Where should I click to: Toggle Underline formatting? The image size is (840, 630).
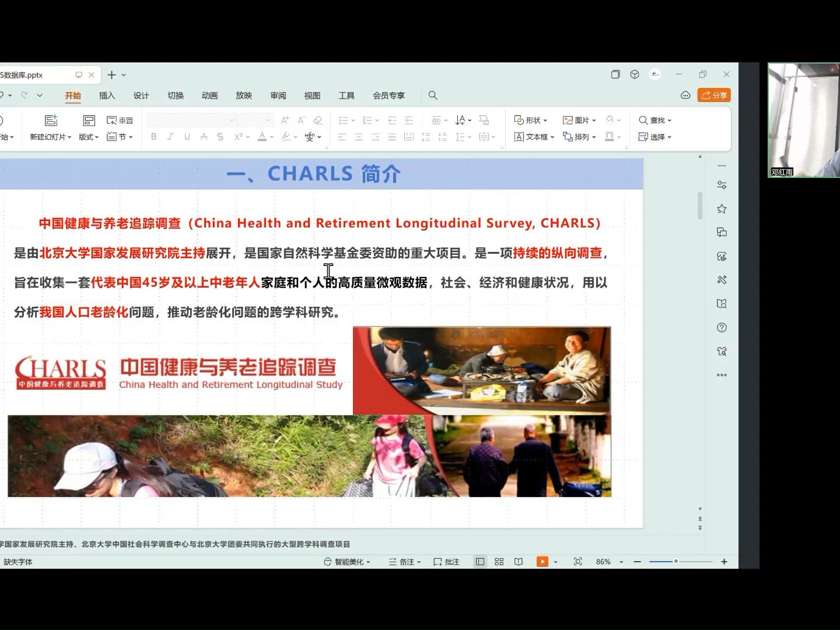click(187, 136)
